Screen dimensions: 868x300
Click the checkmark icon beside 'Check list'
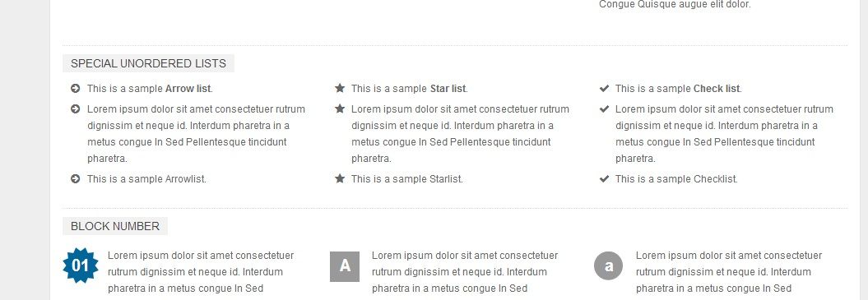pyautogui.click(x=604, y=89)
